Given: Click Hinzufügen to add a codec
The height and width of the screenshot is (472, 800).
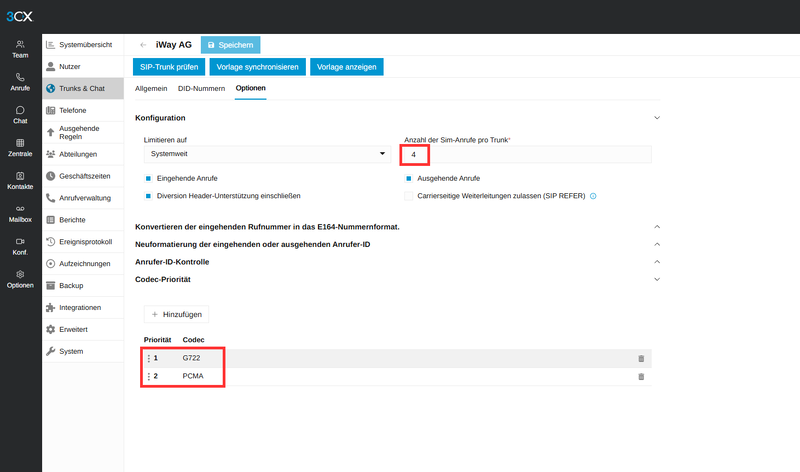Looking at the screenshot, I should (177, 314).
